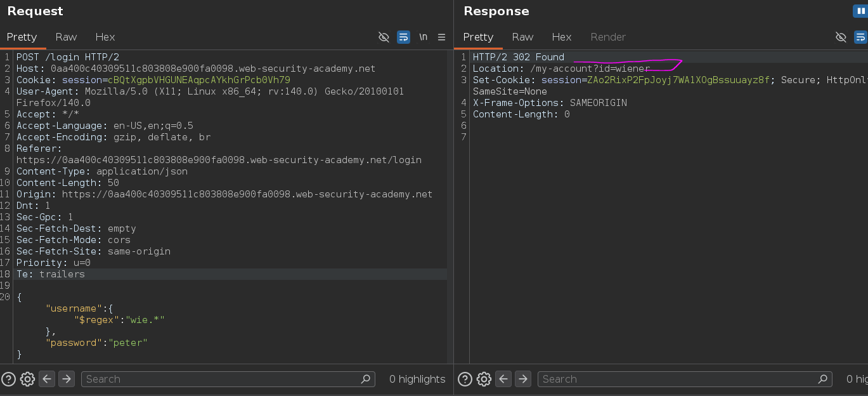Viewport: 868px width, 396px height.
Task: Open search settings gear under Request
Action: tap(27, 379)
